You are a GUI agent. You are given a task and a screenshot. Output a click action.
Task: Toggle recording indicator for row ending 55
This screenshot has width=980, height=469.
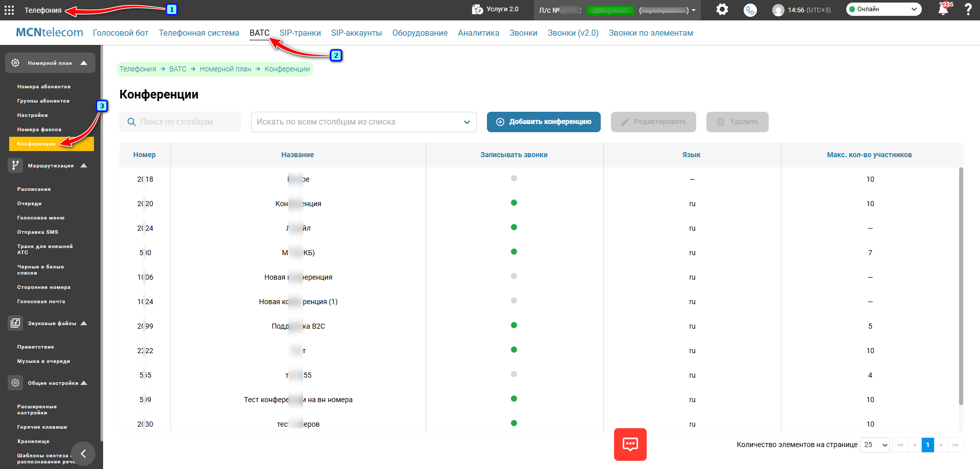pyautogui.click(x=514, y=374)
